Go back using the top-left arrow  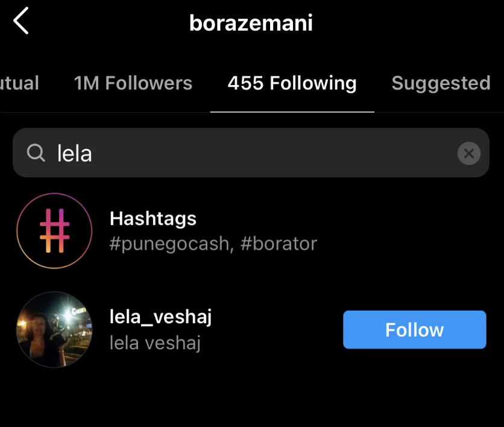[21, 22]
